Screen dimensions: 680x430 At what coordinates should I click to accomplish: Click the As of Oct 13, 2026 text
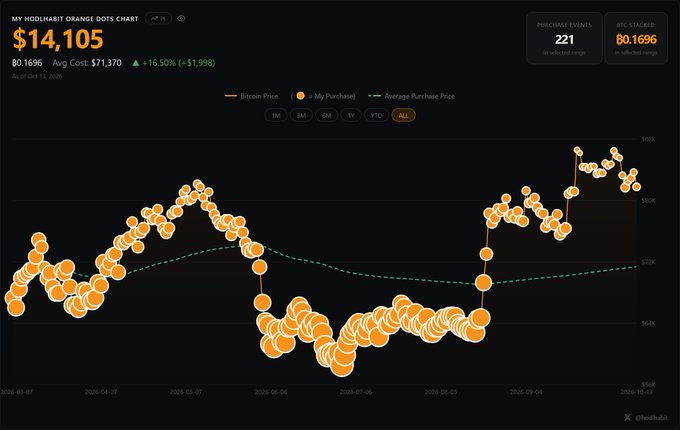click(x=37, y=76)
